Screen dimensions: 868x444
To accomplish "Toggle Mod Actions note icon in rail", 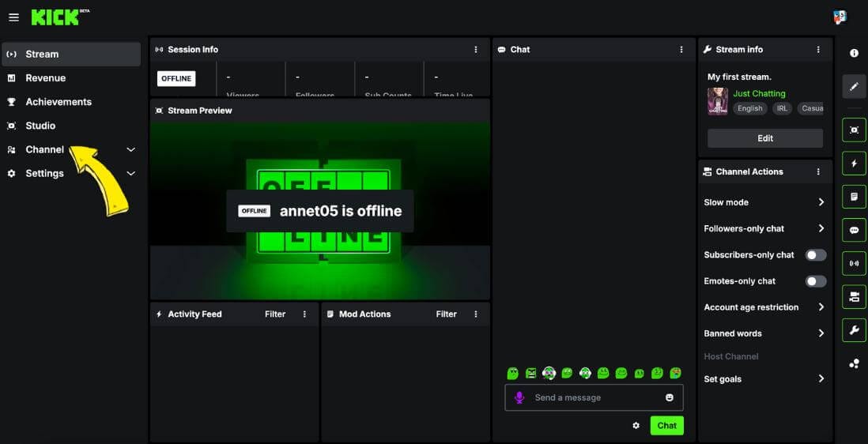I will tap(854, 197).
